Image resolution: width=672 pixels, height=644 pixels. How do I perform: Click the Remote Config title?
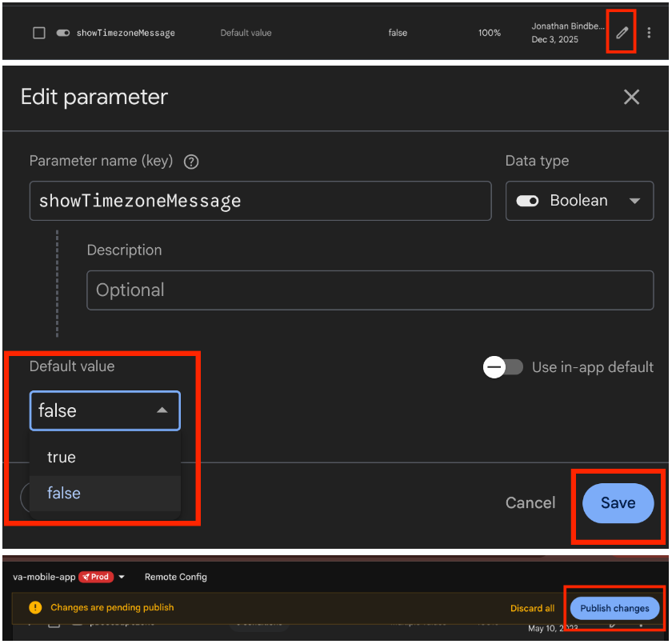[x=176, y=577]
